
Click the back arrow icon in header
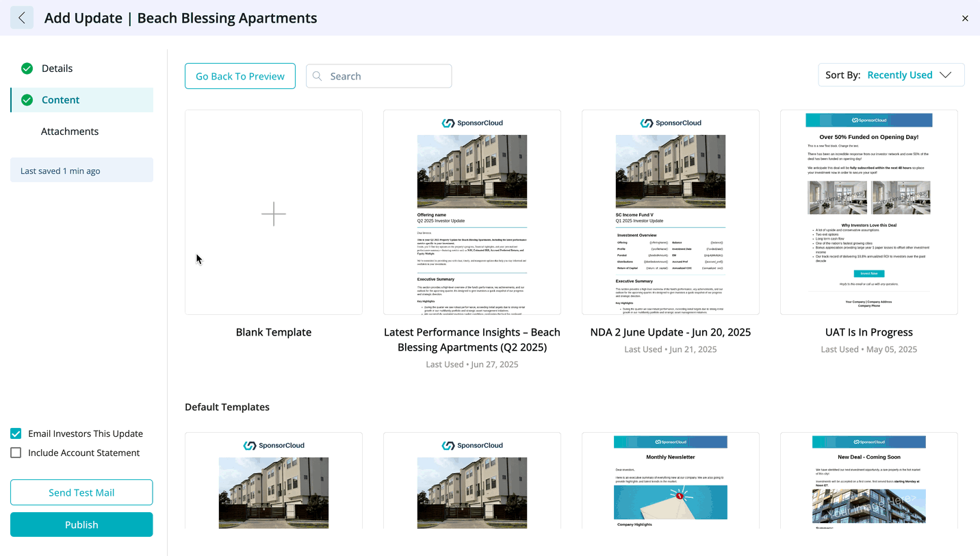pyautogui.click(x=22, y=18)
